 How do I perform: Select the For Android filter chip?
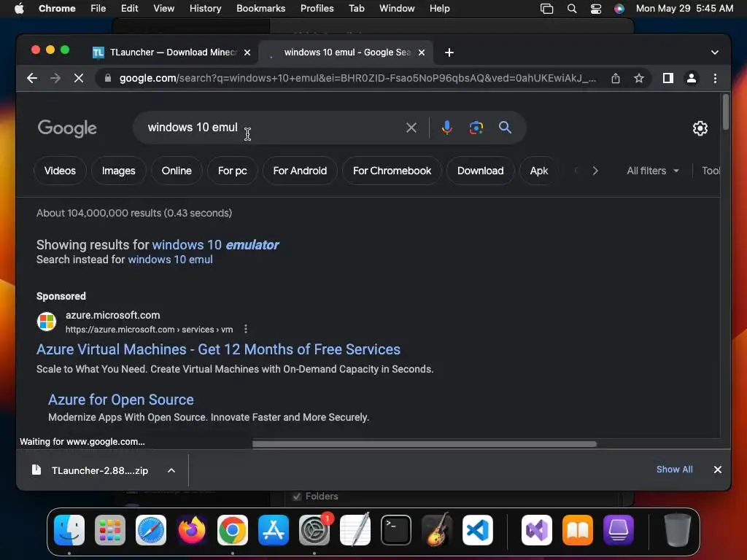click(x=300, y=171)
